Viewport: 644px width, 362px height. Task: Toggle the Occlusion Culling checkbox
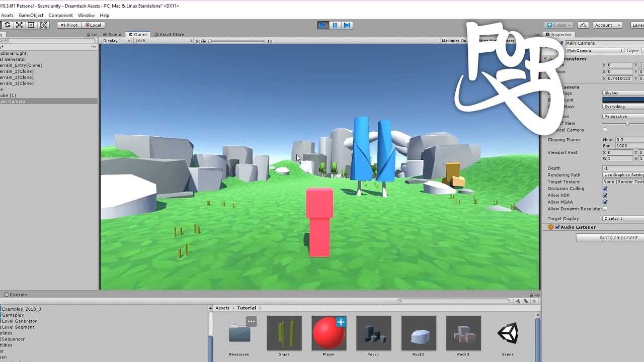605,189
